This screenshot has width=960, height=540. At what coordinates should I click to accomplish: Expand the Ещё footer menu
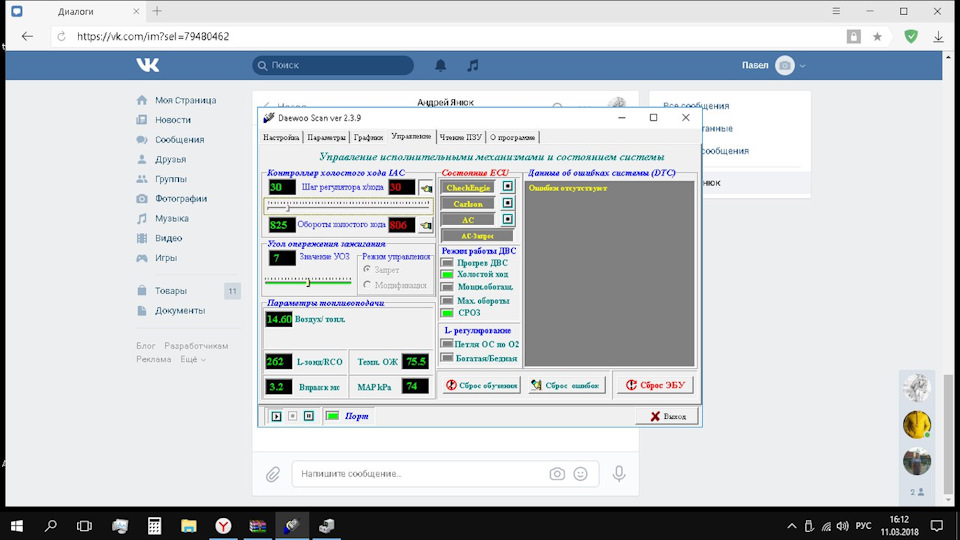192,359
